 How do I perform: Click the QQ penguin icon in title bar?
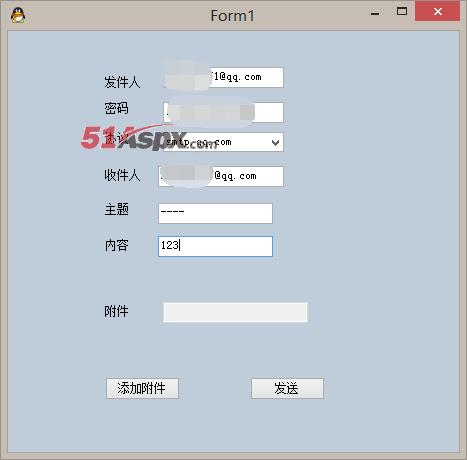[18, 15]
